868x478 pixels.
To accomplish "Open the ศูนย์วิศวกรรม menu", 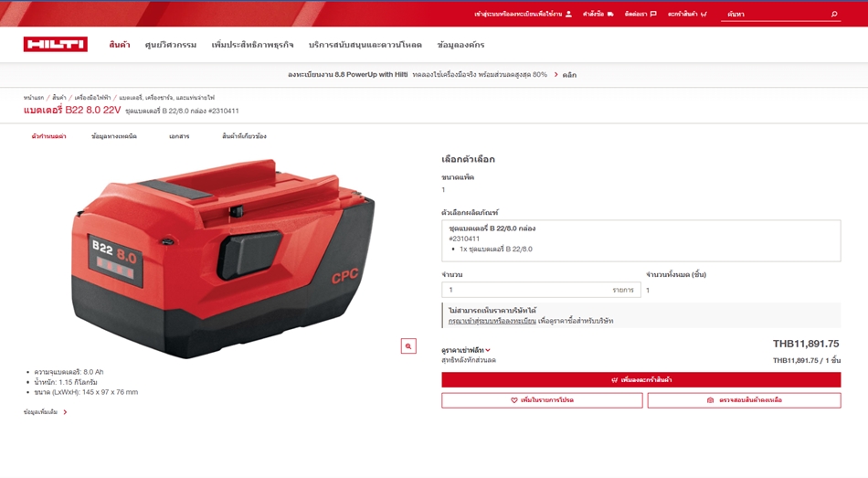I will 171,44.
